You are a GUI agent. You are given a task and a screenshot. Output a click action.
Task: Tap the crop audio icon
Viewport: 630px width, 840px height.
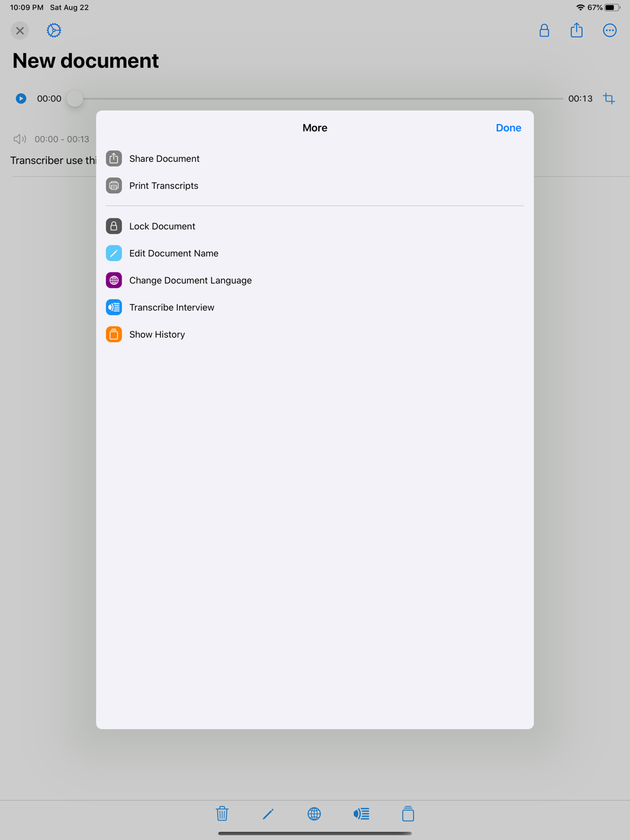point(609,98)
